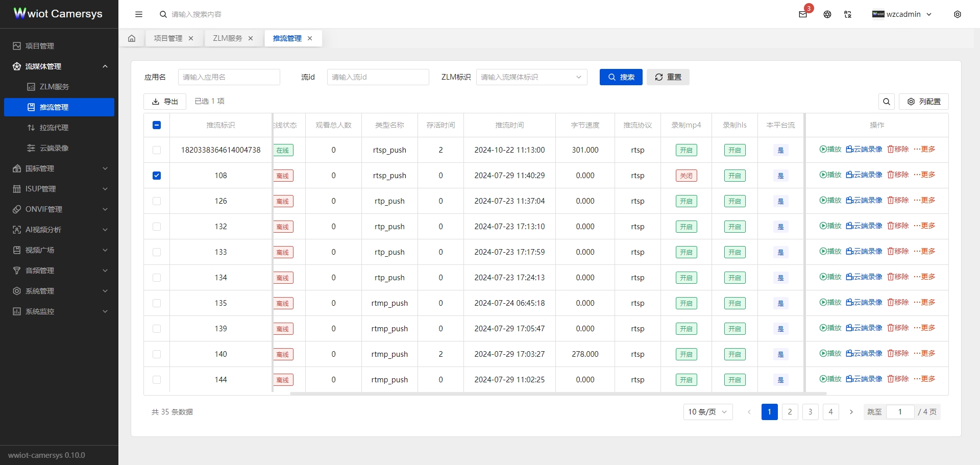Click 移除 delete icon for stream 132
This screenshot has height=465, width=980.
point(898,225)
